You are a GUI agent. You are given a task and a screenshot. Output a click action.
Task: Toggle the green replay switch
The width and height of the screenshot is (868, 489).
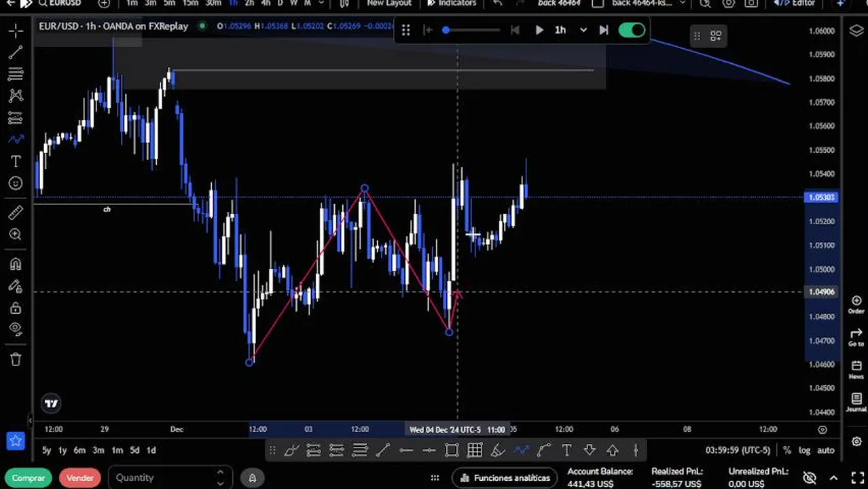click(632, 30)
